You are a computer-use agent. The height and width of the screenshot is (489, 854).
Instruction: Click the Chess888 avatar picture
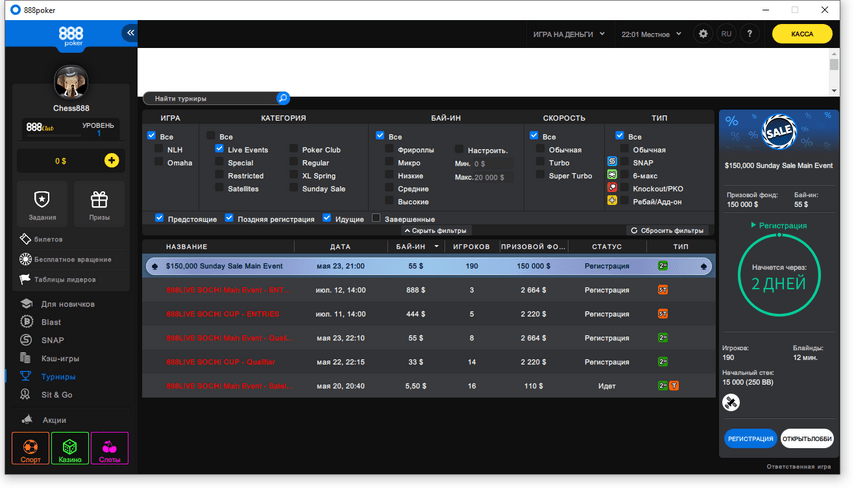(x=71, y=82)
